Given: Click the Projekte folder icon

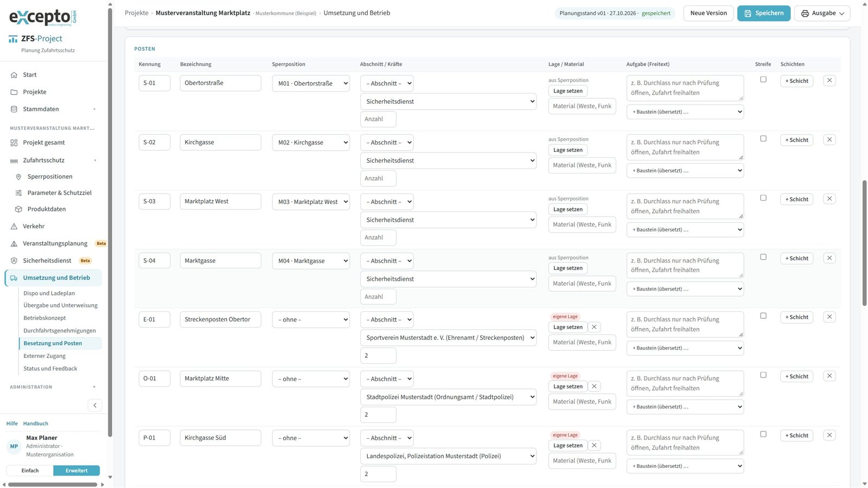Looking at the screenshot, I should pos(14,92).
